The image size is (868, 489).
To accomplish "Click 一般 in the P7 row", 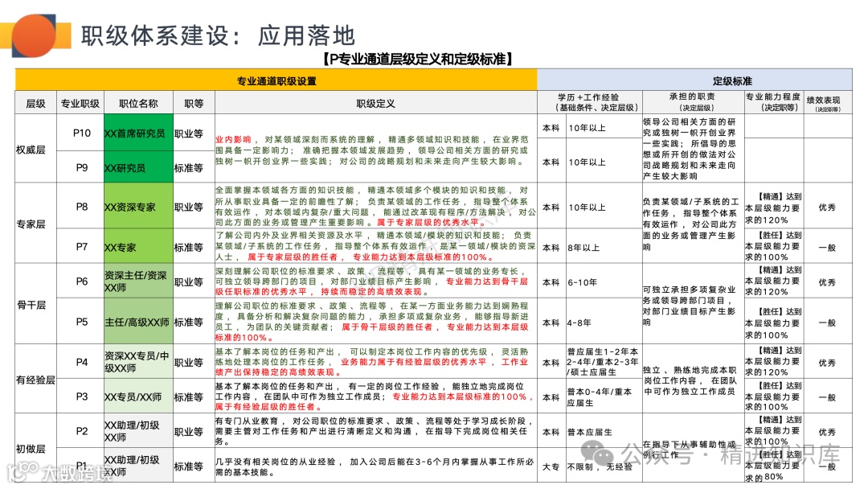I will 828,248.
